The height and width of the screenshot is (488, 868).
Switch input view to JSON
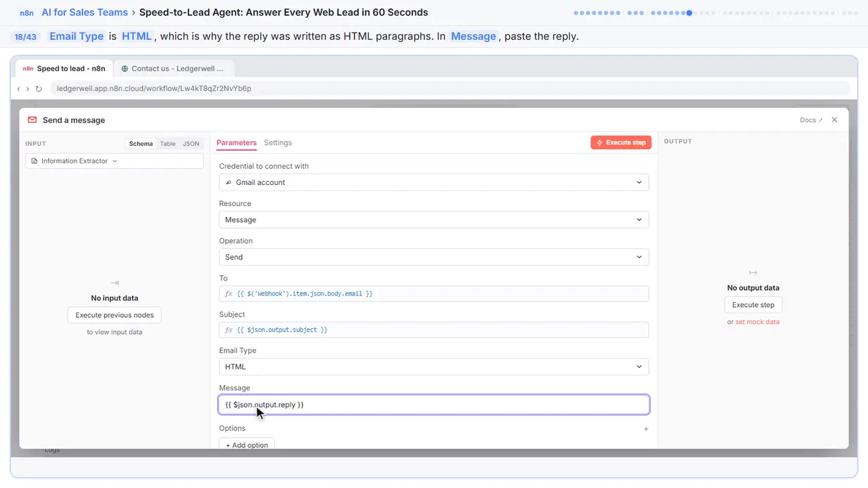pos(191,144)
